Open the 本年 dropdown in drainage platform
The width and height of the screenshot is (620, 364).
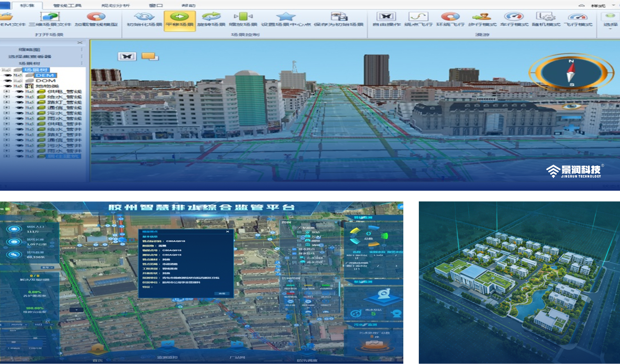(47, 268)
